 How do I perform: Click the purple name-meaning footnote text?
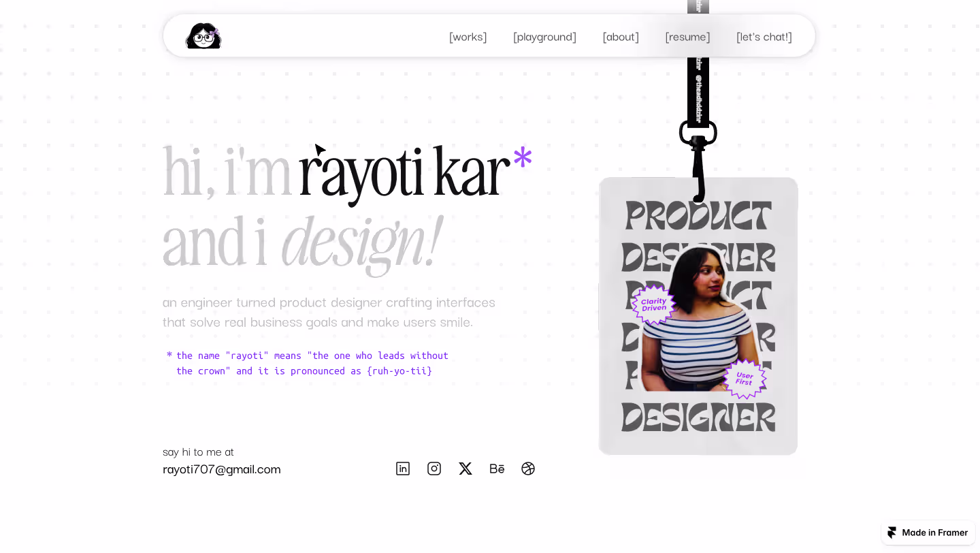(x=308, y=363)
